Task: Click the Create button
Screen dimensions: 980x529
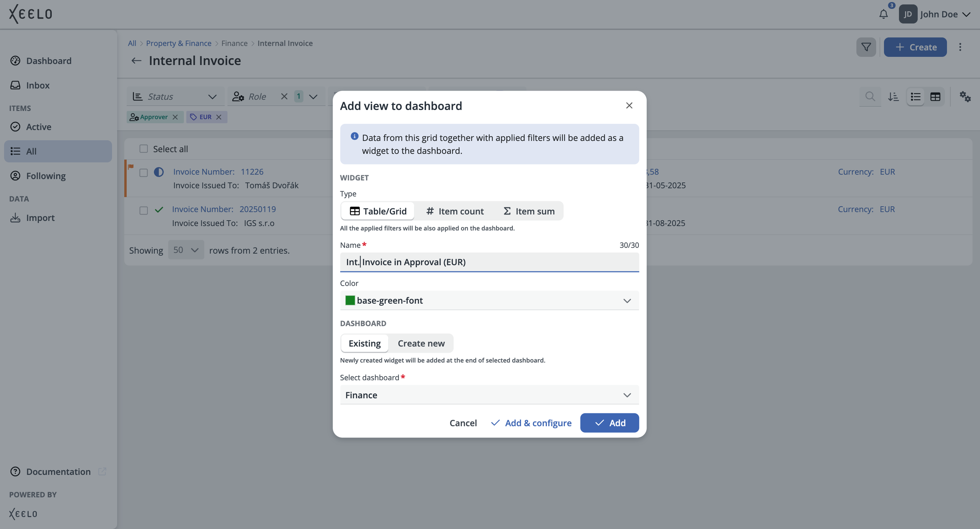Action: 915,47
